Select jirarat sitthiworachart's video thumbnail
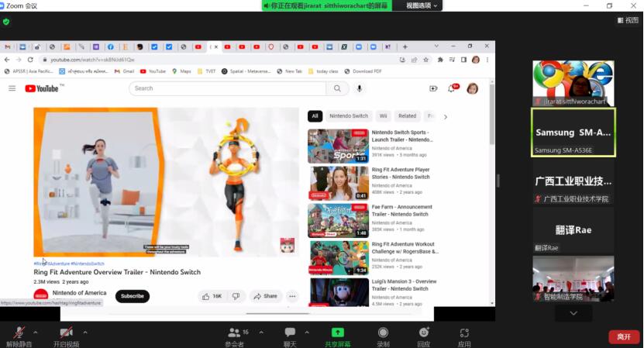Screen dimensions: 644x348 coord(573,84)
